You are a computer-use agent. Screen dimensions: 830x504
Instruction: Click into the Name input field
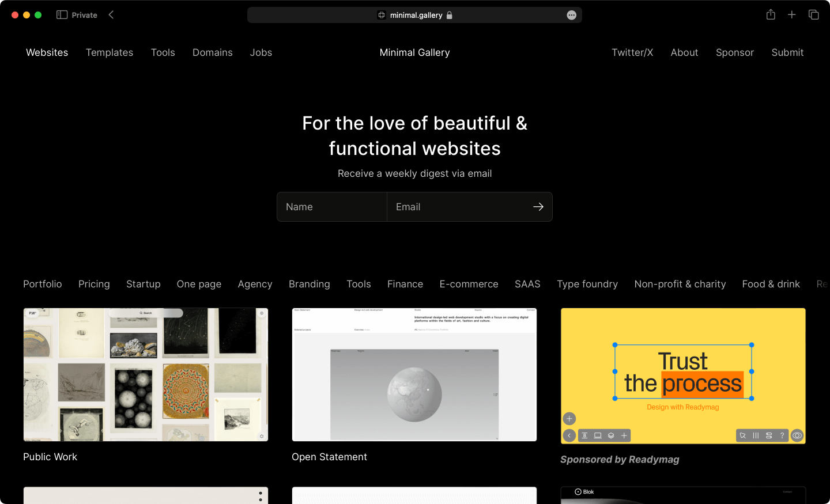click(x=332, y=207)
